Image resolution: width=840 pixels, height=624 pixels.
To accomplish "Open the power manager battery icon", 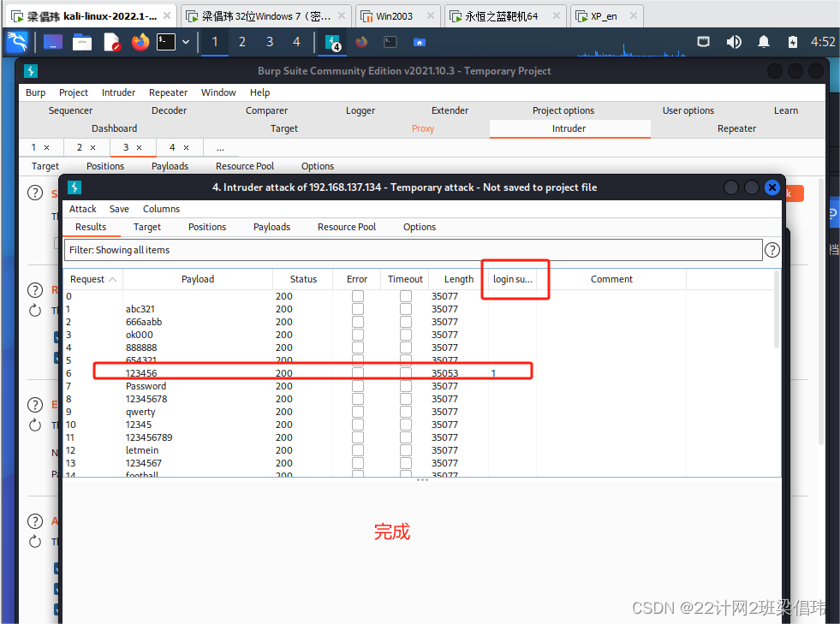I will click(793, 42).
